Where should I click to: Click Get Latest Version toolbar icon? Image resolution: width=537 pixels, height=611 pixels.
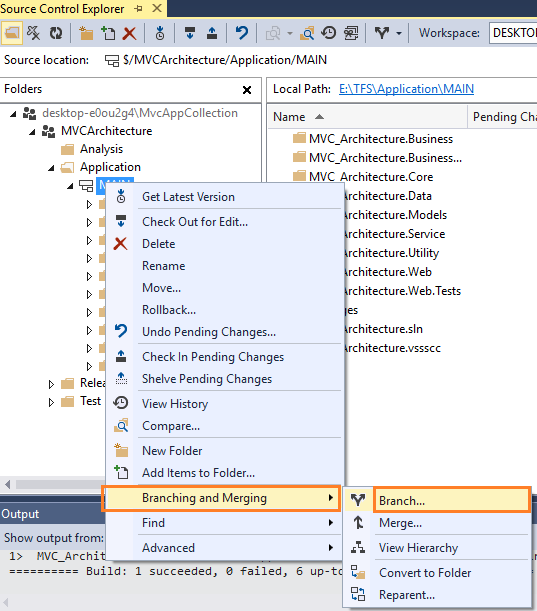click(x=160, y=33)
